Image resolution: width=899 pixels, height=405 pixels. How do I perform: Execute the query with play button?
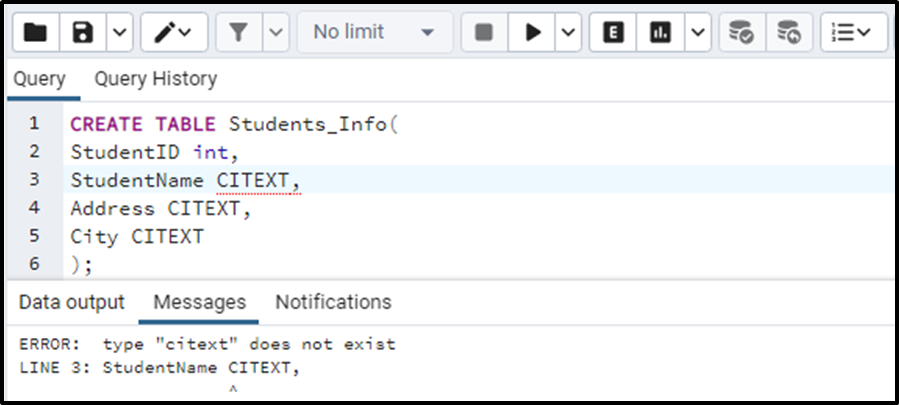coord(532,33)
